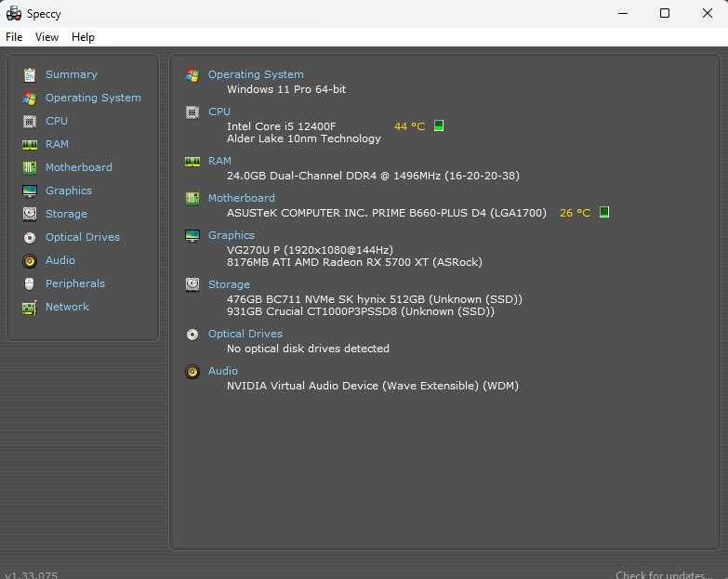Click Alder Lake 10nm Technology text
728x579 pixels.
(304, 138)
